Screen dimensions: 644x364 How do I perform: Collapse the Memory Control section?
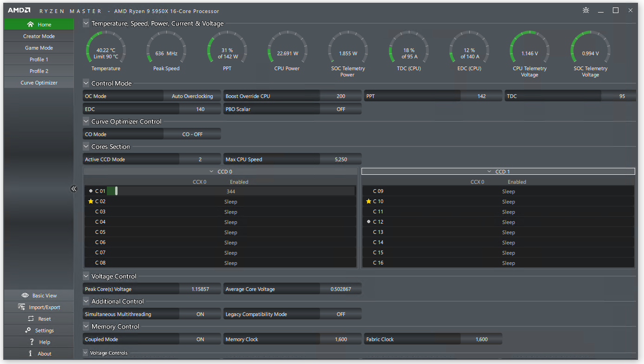coord(86,326)
